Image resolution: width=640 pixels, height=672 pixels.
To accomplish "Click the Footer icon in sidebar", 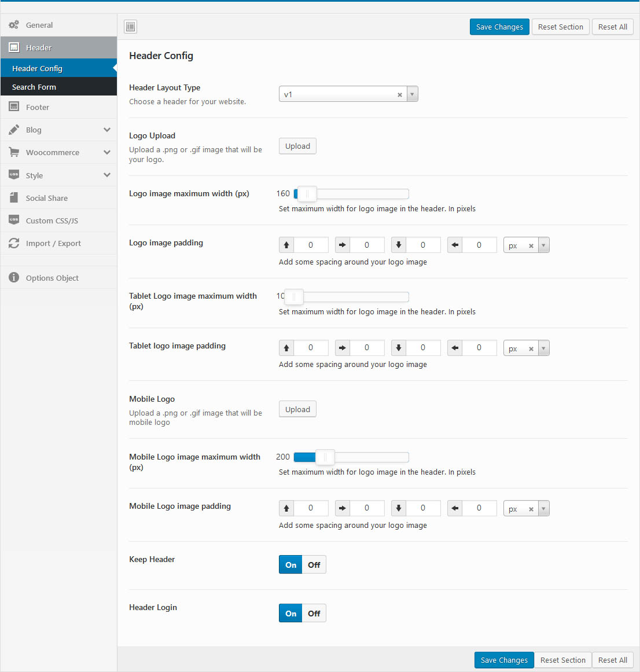I will click(x=14, y=107).
